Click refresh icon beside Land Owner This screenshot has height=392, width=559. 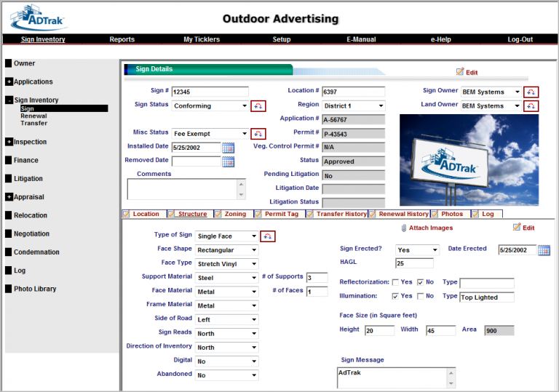531,106
